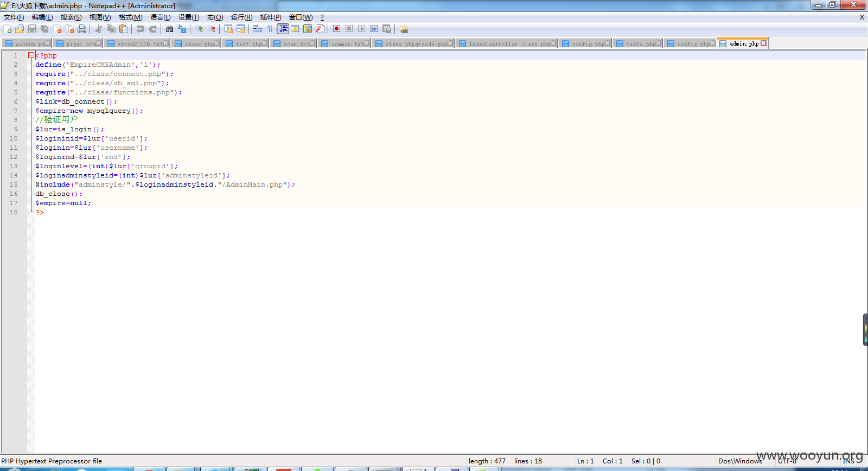868x471 pixels.
Task: Print the document using printer icon
Action: [82, 29]
